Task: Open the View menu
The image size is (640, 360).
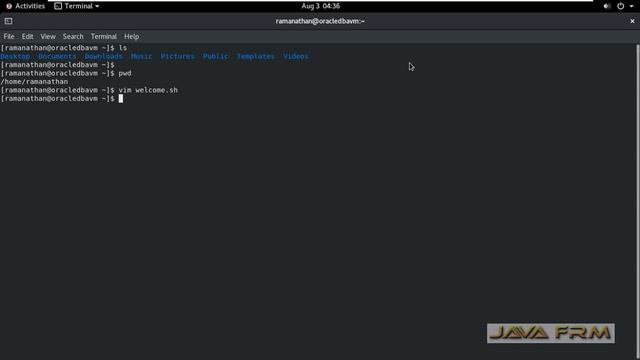Action: tap(48, 36)
